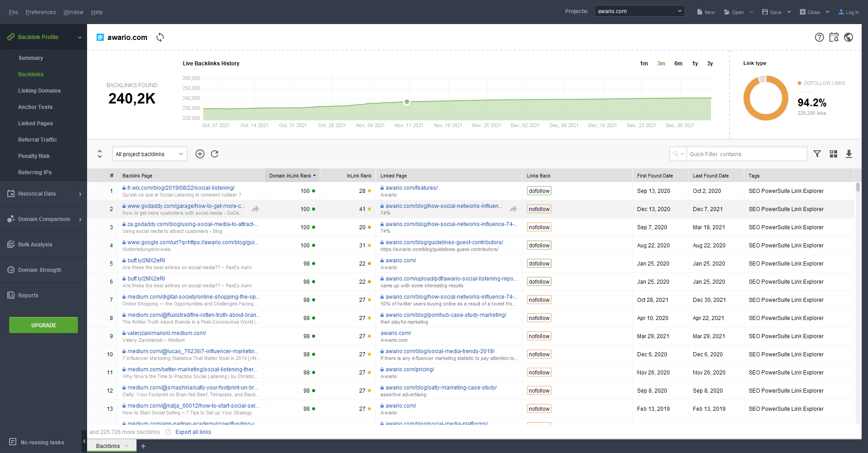
Task: Open the fr.wix.com social-listening backlink
Action: pyautogui.click(x=181, y=187)
